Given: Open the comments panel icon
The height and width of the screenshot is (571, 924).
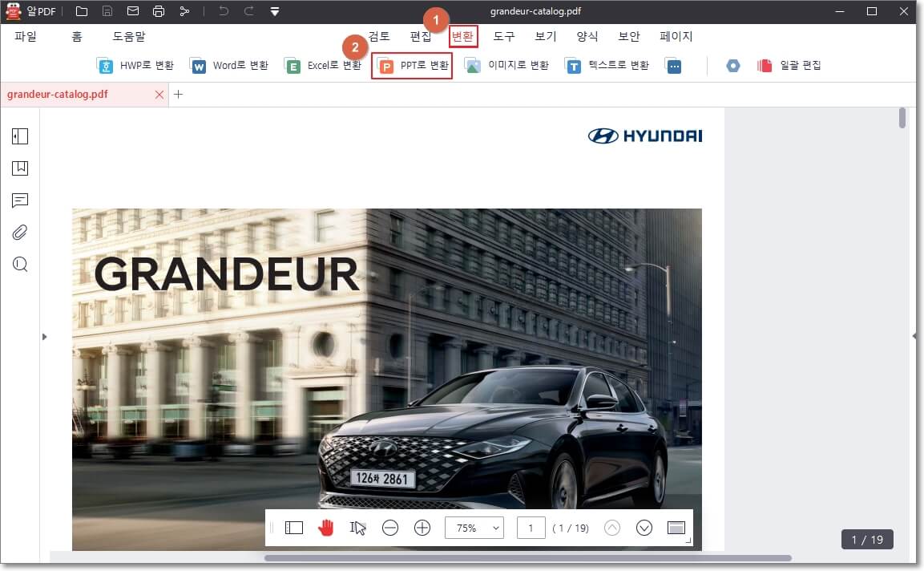Looking at the screenshot, I should [x=20, y=200].
